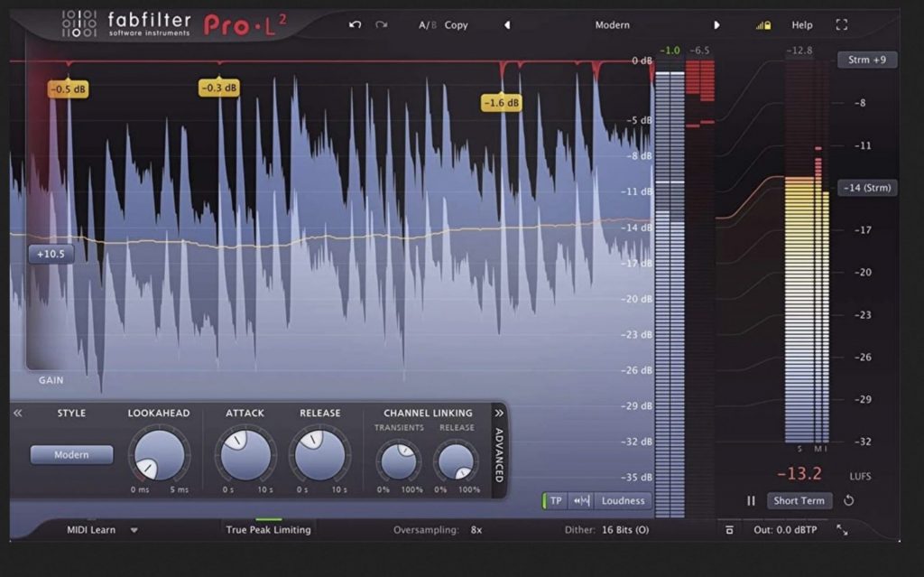Click the -1.6 dB gain reduction label
This screenshot has width=924, height=577.
tap(502, 103)
